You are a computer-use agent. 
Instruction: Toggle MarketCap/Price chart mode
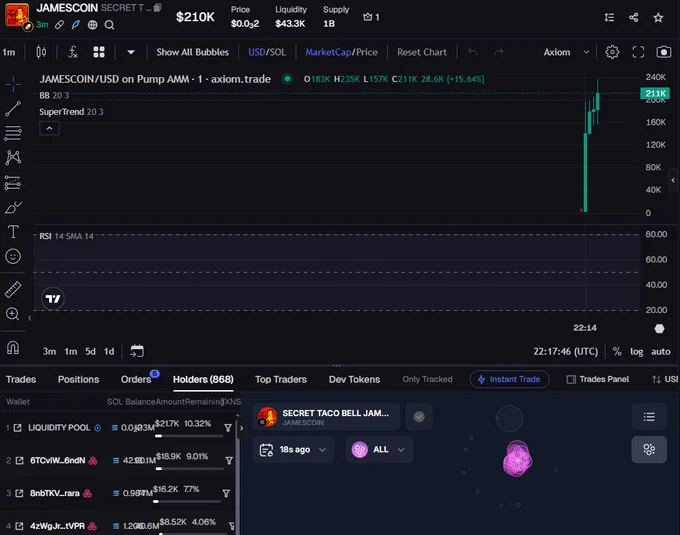tap(341, 52)
